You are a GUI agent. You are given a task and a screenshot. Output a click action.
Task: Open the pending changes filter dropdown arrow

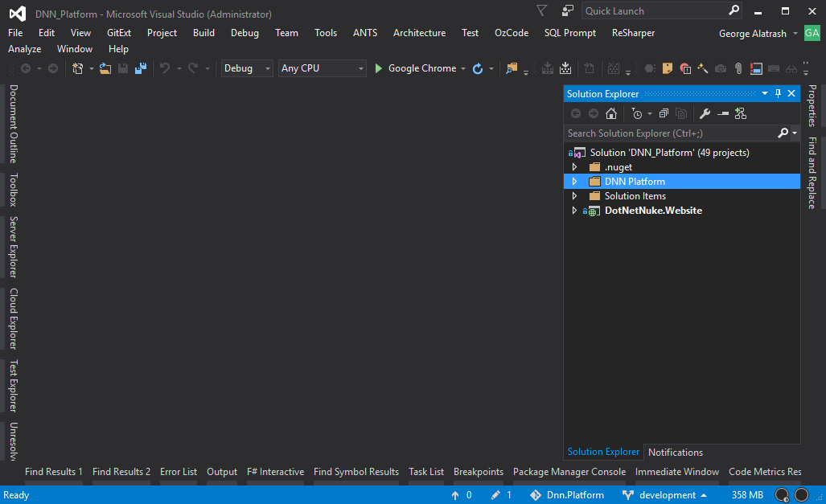(650, 114)
